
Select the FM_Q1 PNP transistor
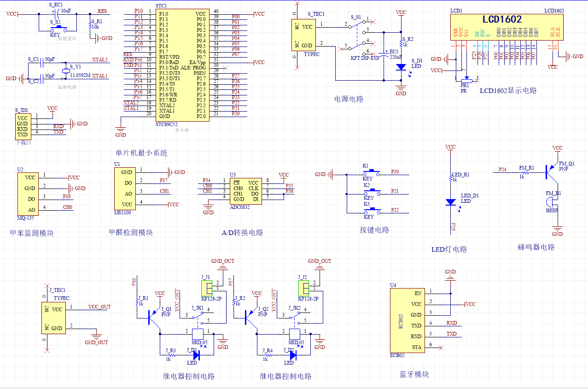[x=551, y=171]
